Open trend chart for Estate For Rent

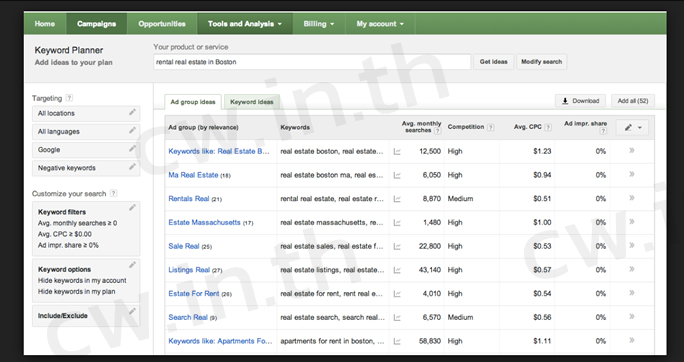[397, 294]
